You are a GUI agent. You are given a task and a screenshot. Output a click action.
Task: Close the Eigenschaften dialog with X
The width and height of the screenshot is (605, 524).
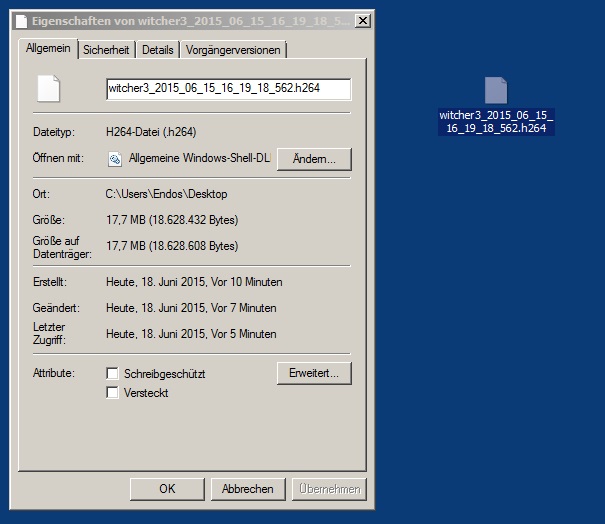(363, 20)
